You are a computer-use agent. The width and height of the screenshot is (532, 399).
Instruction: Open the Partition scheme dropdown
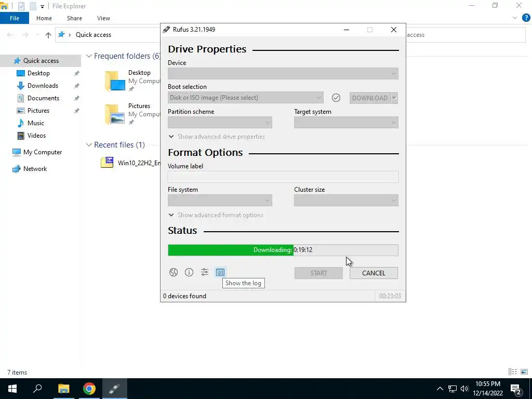[x=220, y=123]
